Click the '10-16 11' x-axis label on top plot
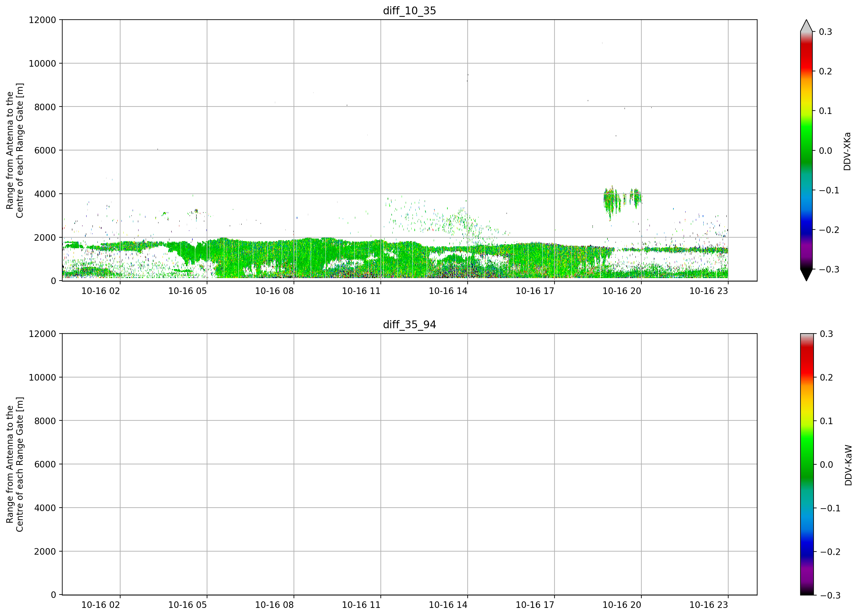The image size is (859, 616). pos(361,291)
